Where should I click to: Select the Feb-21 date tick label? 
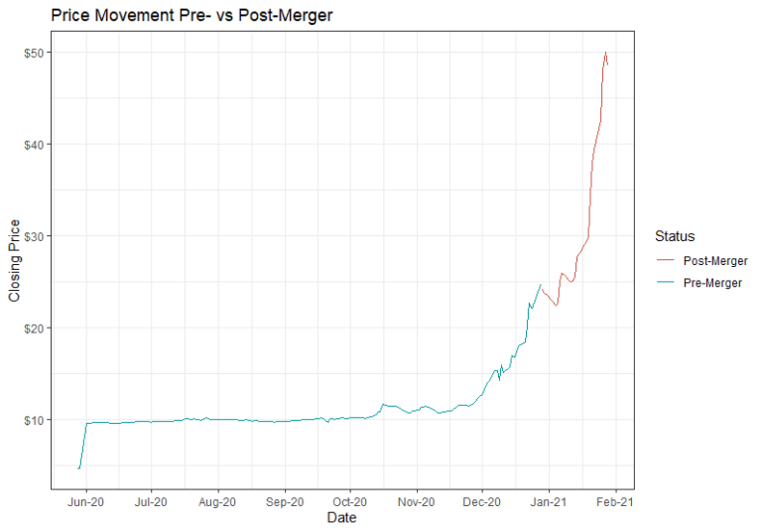[x=615, y=502]
